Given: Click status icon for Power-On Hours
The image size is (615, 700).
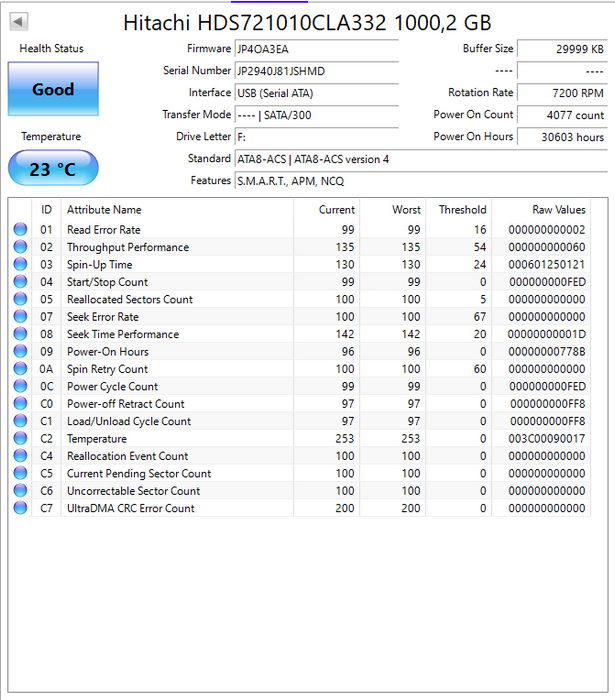Looking at the screenshot, I should 20,352.
